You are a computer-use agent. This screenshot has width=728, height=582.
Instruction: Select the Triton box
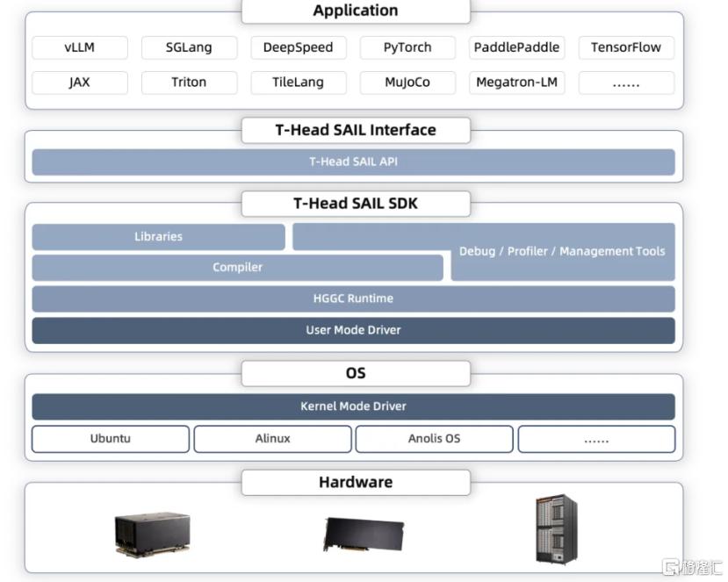coord(189,83)
